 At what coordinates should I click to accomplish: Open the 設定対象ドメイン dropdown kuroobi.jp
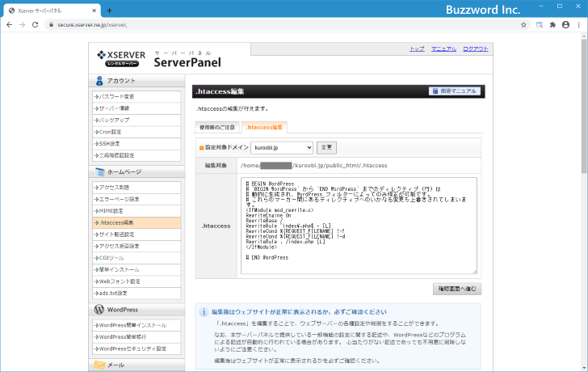click(282, 147)
